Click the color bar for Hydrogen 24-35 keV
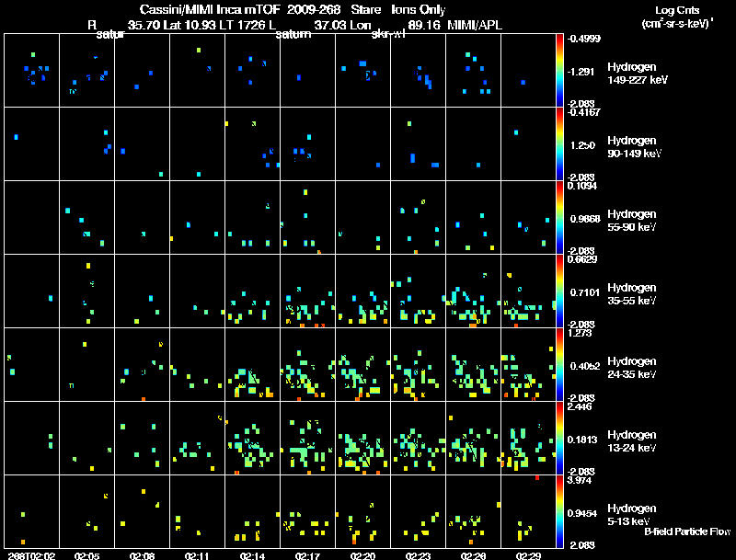The image size is (736, 560). (x=559, y=364)
